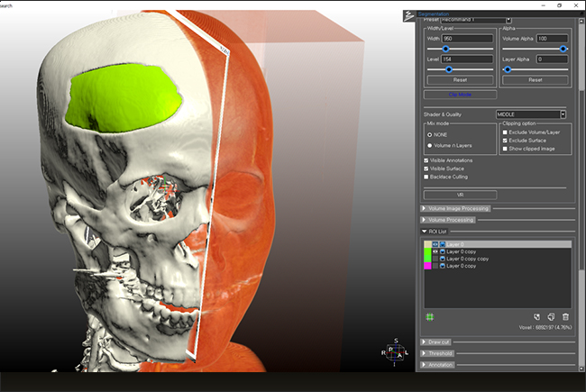Uncheck the Exclude Surface clipping option
Screen dimensions: 586x392
[x=505, y=141]
